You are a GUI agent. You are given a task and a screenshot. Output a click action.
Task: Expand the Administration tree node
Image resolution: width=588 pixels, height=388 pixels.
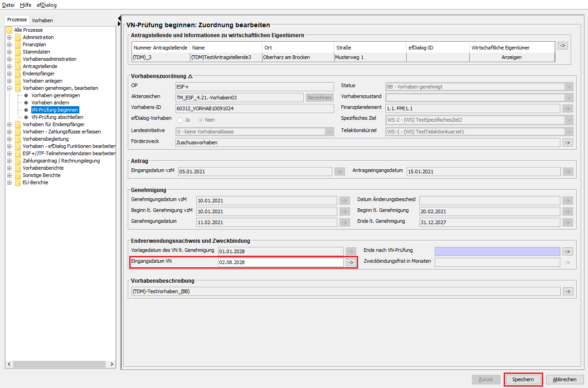(x=9, y=37)
